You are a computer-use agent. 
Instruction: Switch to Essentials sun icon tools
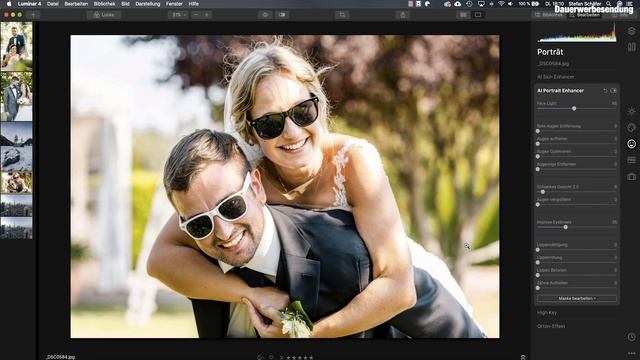coord(631,111)
